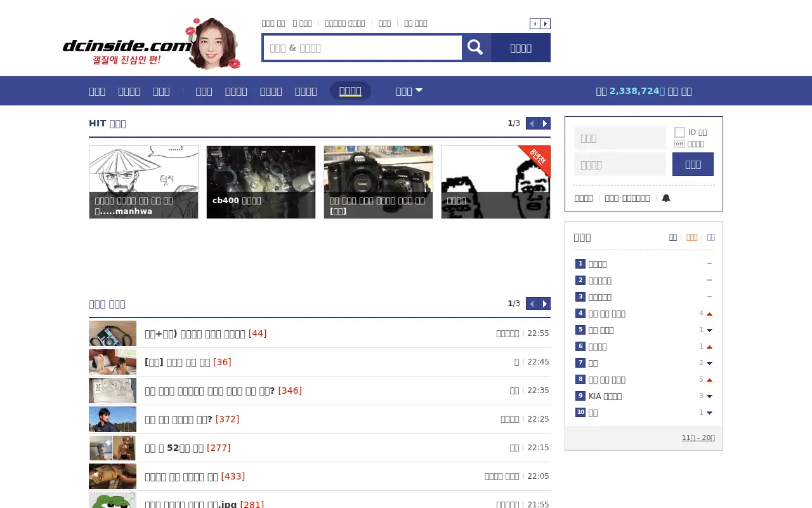Screen dimensions: 812x508
Task: Switch the off toggle in the login box
Action: pos(679,144)
